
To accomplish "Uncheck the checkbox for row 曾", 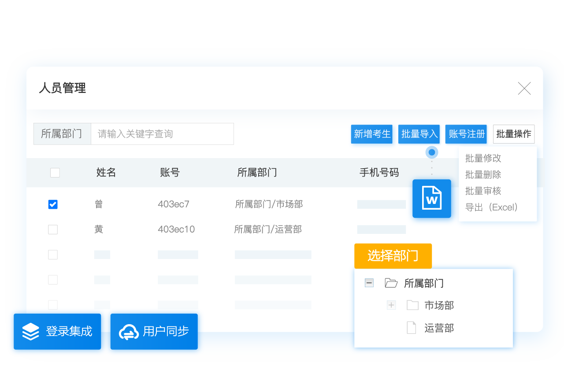I will click(x=53, y=204).
